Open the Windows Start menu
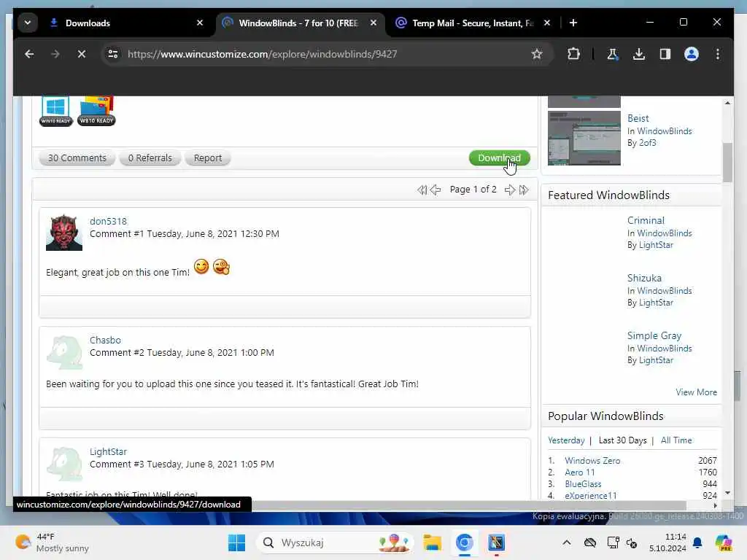This screenshot has width=747, height=560. 237,542
